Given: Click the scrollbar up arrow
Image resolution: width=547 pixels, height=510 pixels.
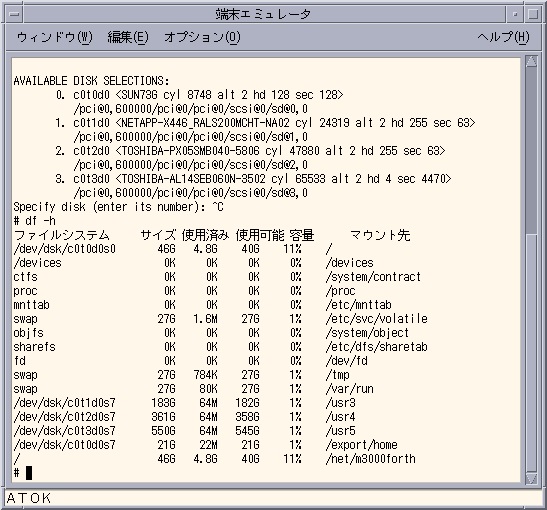Looking at the screenshot, I should [x=531, y=62].
